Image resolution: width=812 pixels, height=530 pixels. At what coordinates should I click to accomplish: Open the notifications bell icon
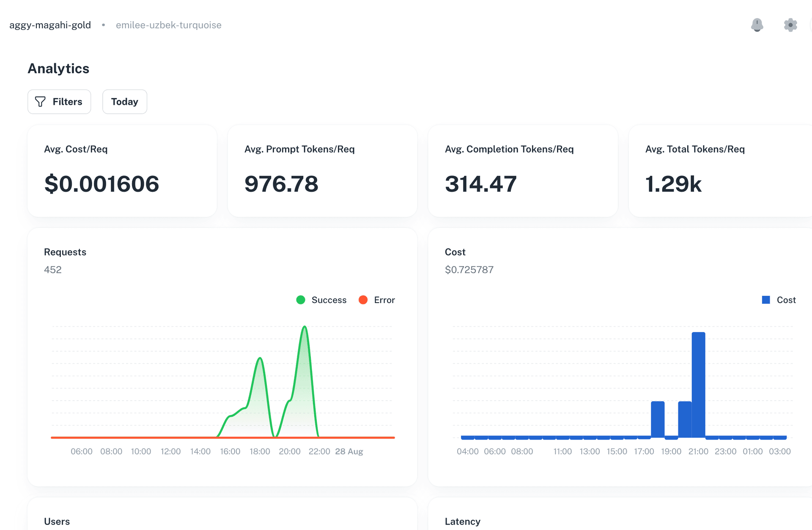click(x=757, y=25)
